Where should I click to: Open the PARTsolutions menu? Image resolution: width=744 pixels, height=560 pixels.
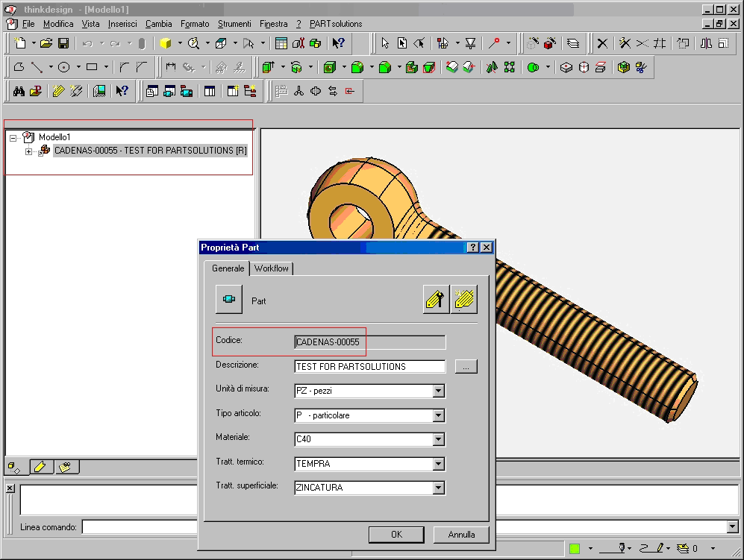click(x=336, y=24)
